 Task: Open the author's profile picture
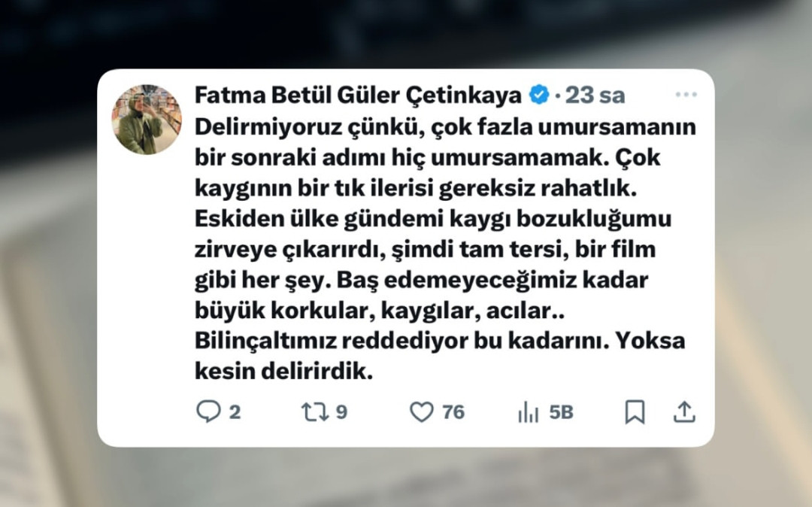point(147,120)
